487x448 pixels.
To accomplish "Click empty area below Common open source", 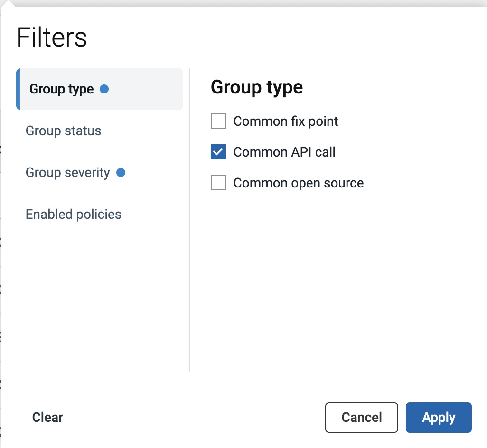I will click(332, 275).
